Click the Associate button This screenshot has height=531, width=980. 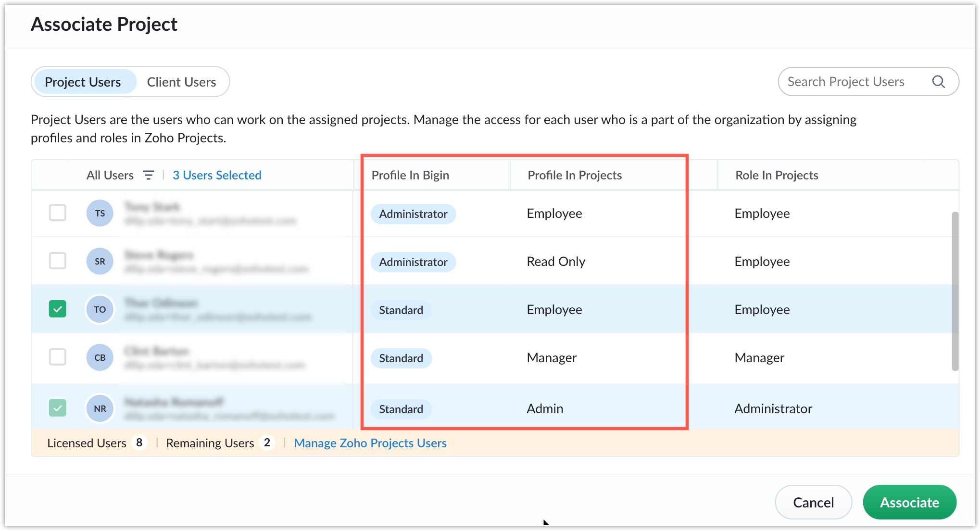(x=909, y=502)
